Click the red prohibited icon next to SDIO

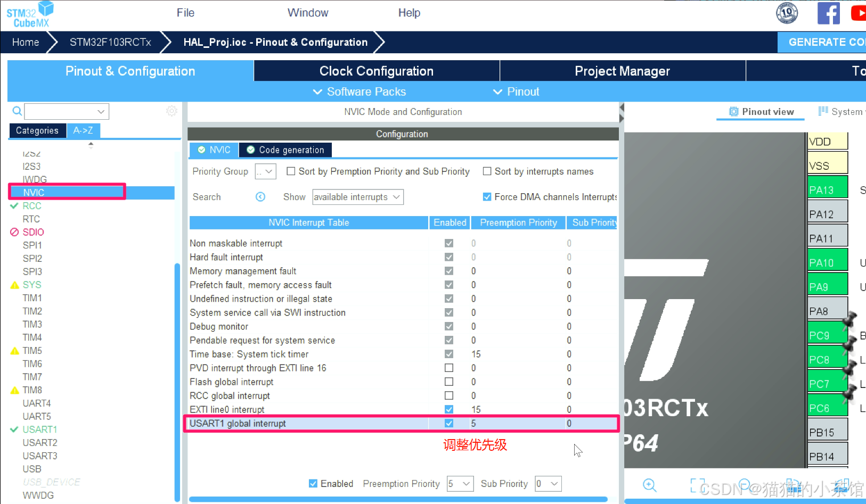point(14,232)
